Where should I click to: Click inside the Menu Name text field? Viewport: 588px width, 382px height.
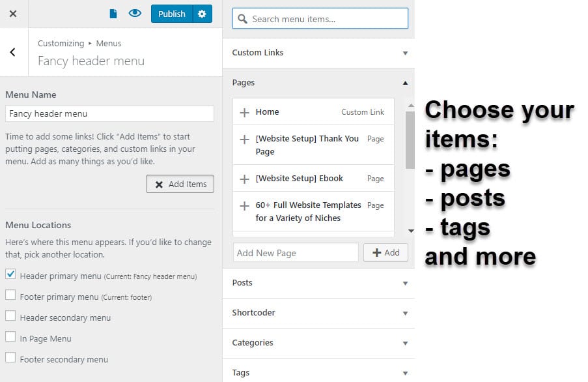point(109,113)
